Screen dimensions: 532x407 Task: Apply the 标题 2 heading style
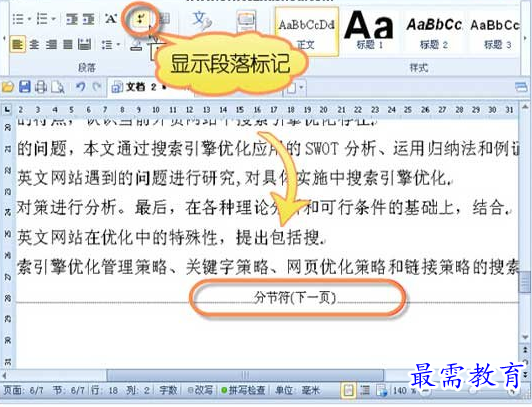tap(434, 32)
